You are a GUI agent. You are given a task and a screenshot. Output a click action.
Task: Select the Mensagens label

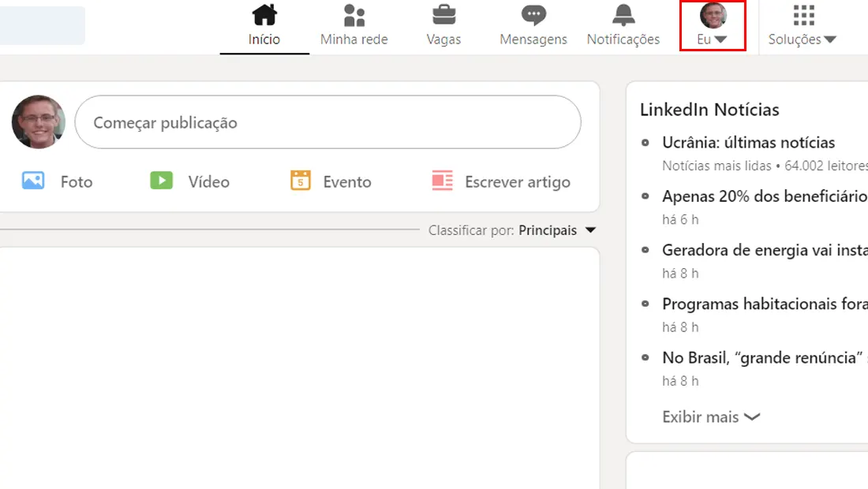tap(533, 39)
